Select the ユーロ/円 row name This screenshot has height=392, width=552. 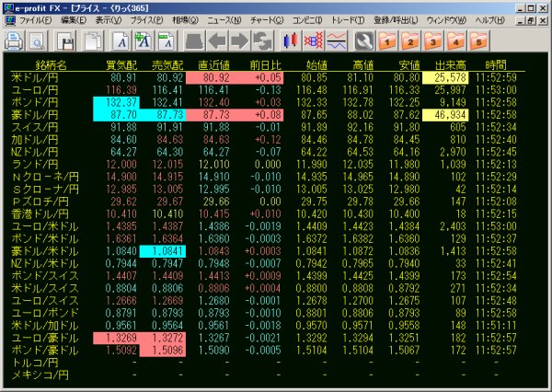[35, 90]
